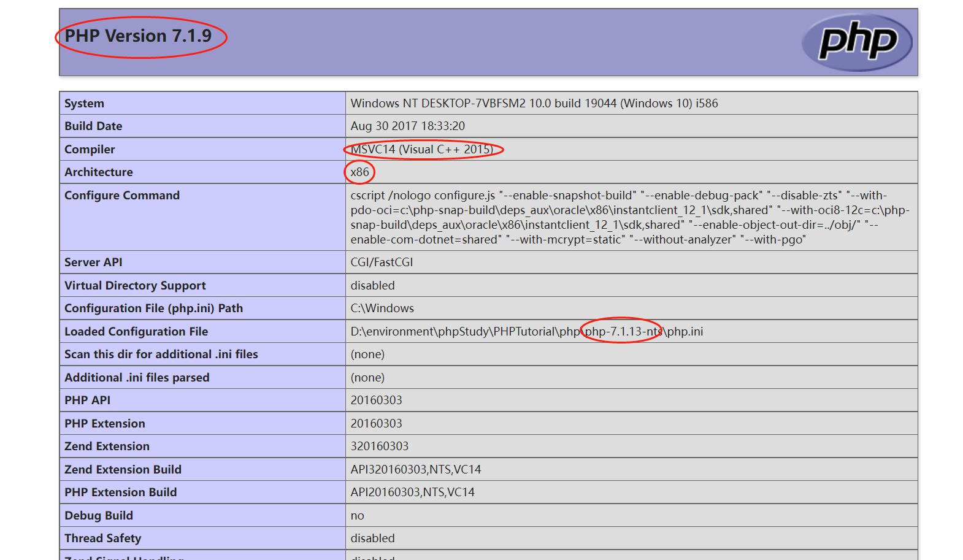Select the 'PHP Extension' label
This screenshot has width=963, height=560.
(x=105, y=424)
